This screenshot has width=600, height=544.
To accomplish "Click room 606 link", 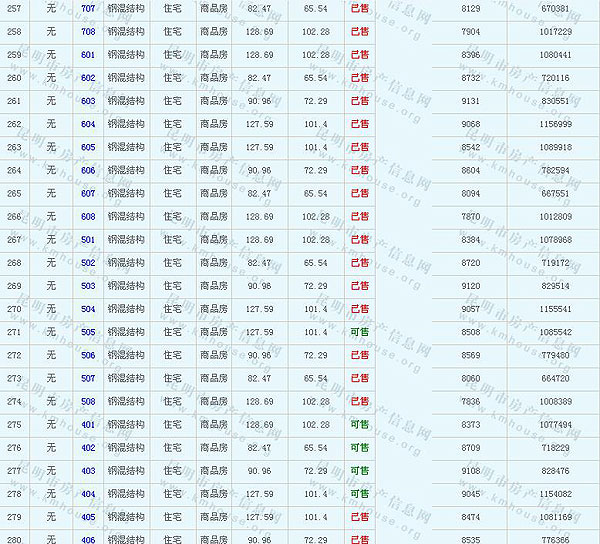I will click(x=88, y=170).
